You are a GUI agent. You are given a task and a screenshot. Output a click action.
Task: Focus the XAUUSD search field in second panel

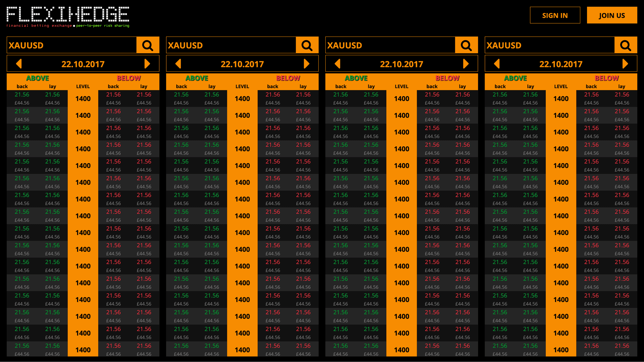click(231, 45)
